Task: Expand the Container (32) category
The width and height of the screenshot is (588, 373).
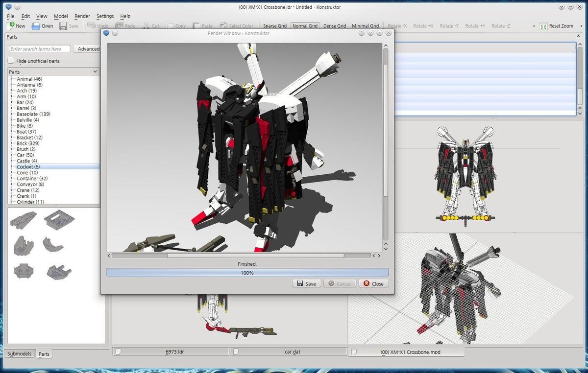Action: coord(11,179)
